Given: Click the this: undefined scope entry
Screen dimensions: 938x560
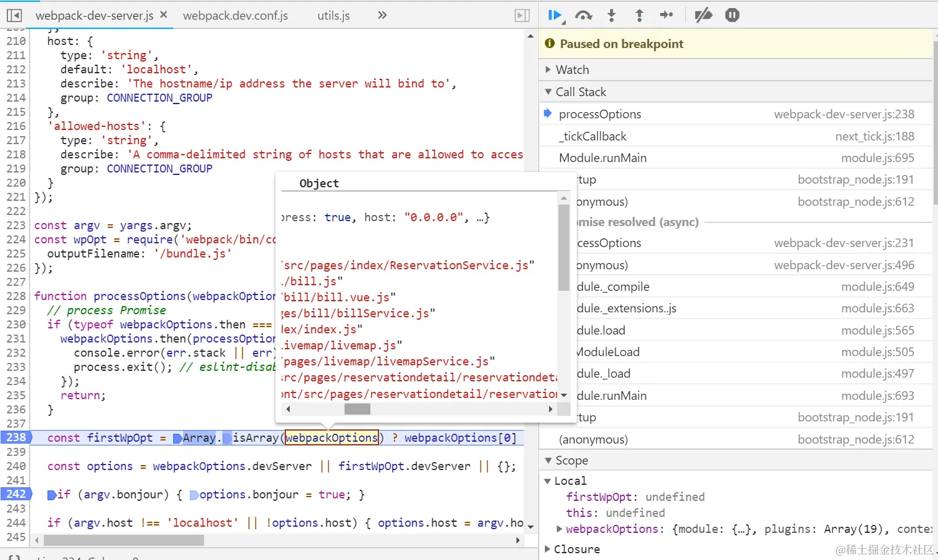Looking at the screenshot, I should click(616, 513).
